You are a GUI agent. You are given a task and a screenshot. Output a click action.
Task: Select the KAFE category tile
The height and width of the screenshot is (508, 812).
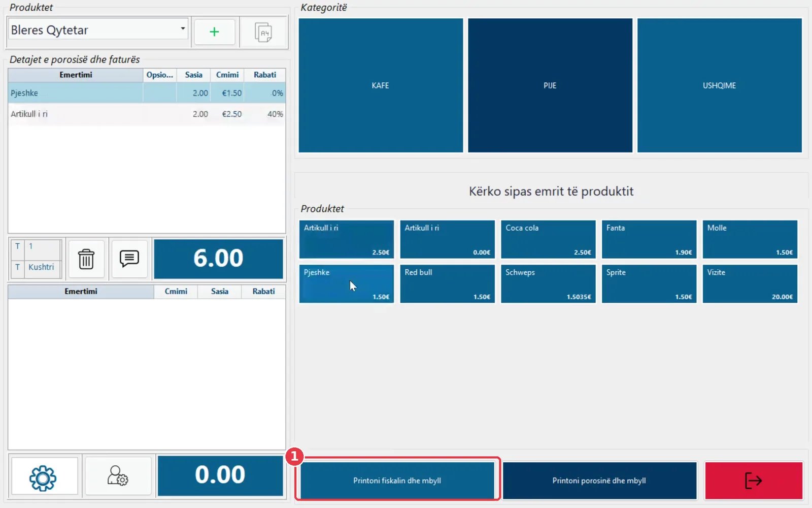click(x=381, y=85)
